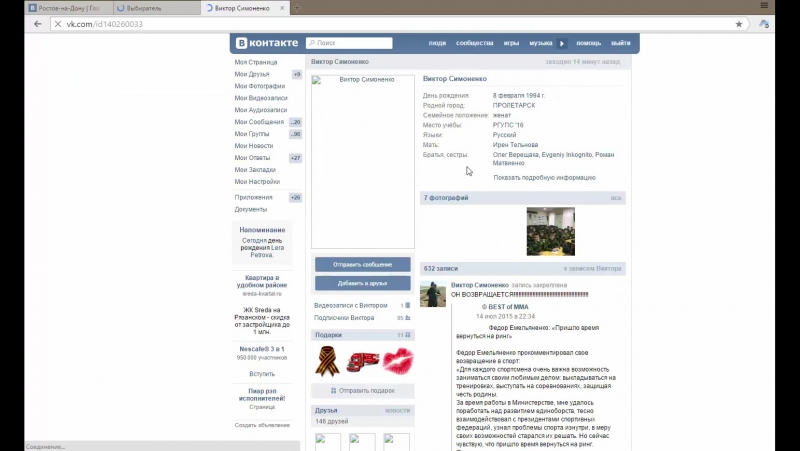Open BEST of MMA repost source
This screenshot has height=451, width=800.
pyautogui.click(x=508, y=307)
